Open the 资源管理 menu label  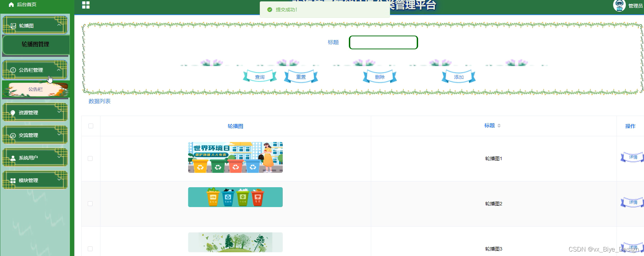pos(28,113)
